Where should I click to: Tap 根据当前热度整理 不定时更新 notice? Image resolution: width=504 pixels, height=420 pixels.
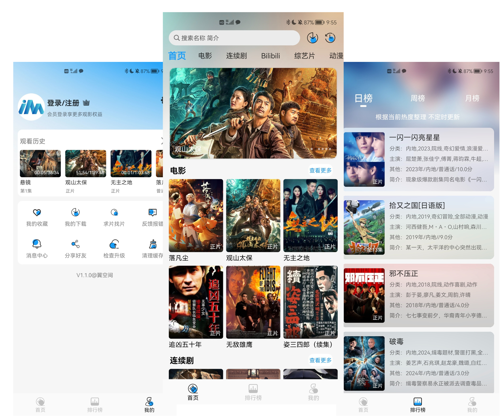(x=417, y=117)
